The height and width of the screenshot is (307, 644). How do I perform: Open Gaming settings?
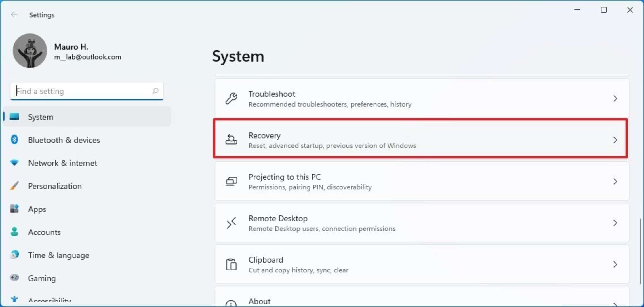point(87,278)
